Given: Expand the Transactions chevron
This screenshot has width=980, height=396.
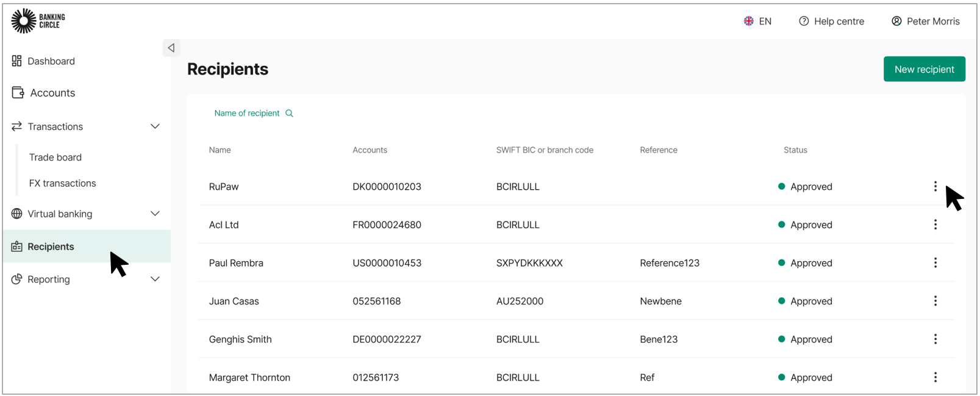Looking at the screenshot, I should pos(155,126).
